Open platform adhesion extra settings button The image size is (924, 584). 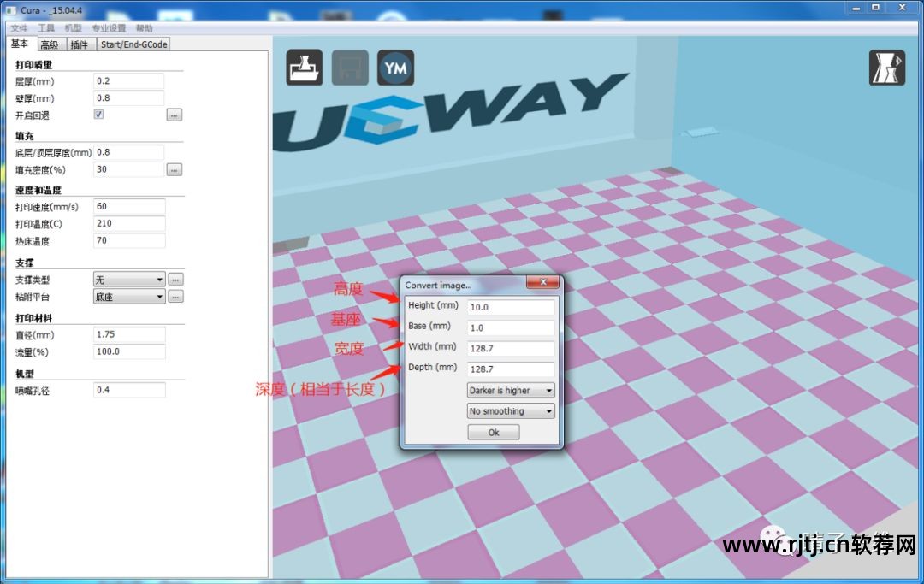pyautogui.click(x=175, y=297)
